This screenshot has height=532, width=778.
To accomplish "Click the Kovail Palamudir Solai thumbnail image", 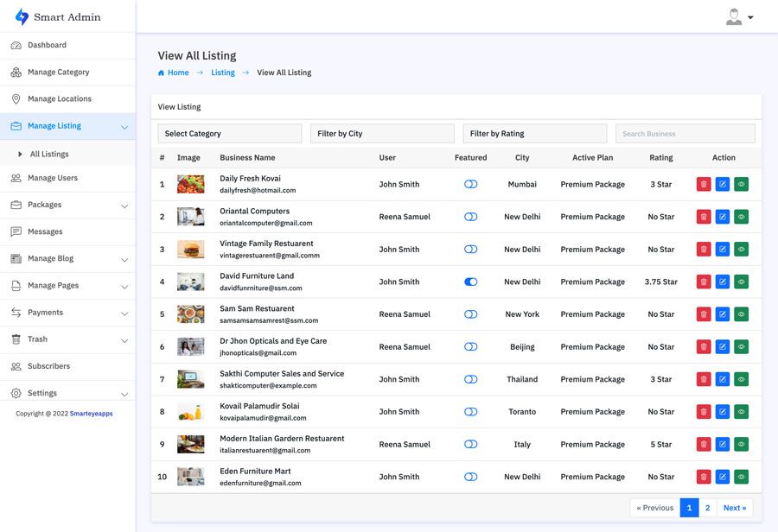I will 190,412.
